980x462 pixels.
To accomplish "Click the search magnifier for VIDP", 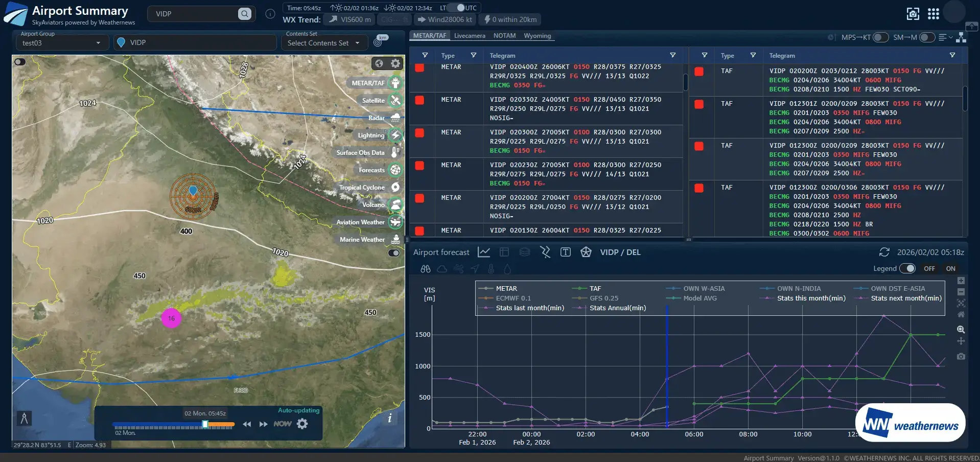I will coord(245,14).
